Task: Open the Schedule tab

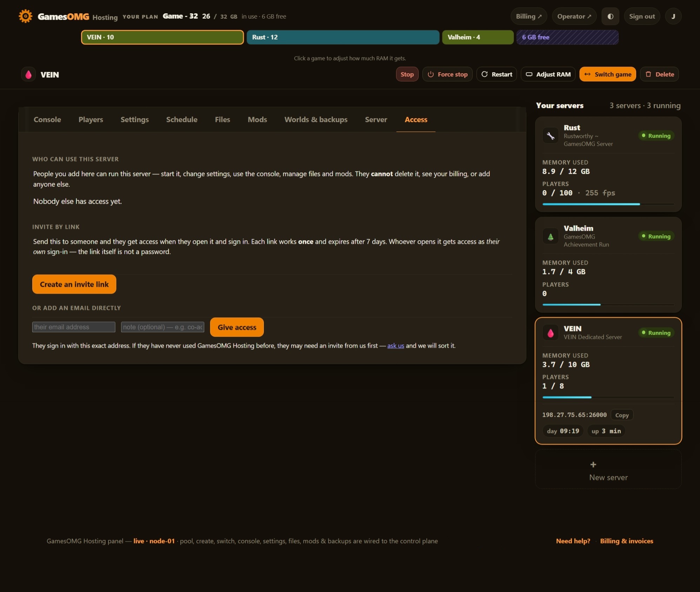Action: click(182, 120)
